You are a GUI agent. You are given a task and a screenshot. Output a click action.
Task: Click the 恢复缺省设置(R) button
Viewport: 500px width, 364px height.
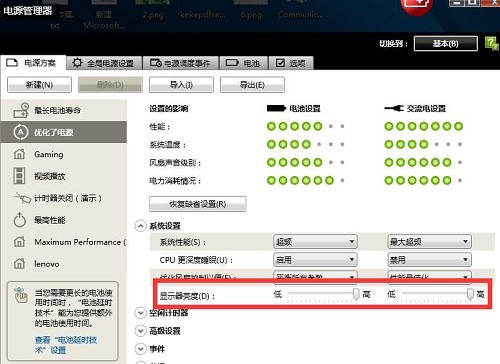198,204
